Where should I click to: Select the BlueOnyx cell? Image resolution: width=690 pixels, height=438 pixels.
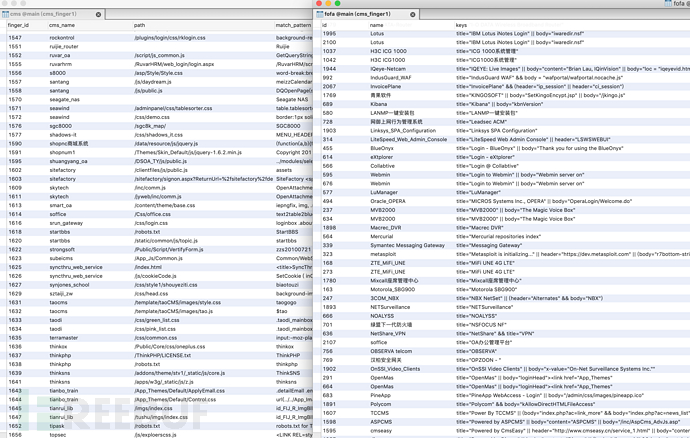382,148
